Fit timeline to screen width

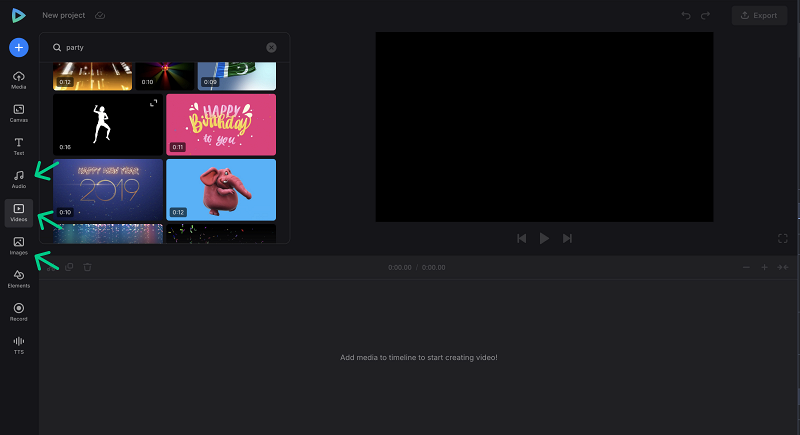783,267
